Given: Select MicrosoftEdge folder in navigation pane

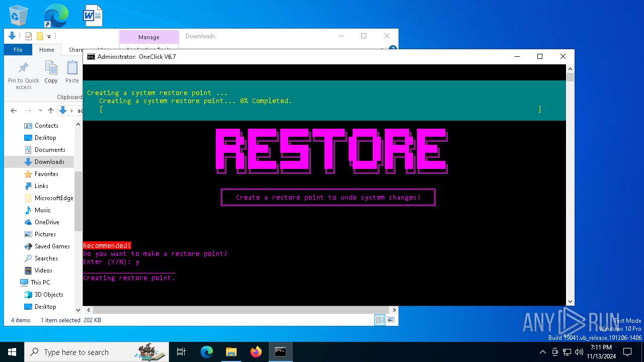Looking at the screenshot, I should (54, 198).
